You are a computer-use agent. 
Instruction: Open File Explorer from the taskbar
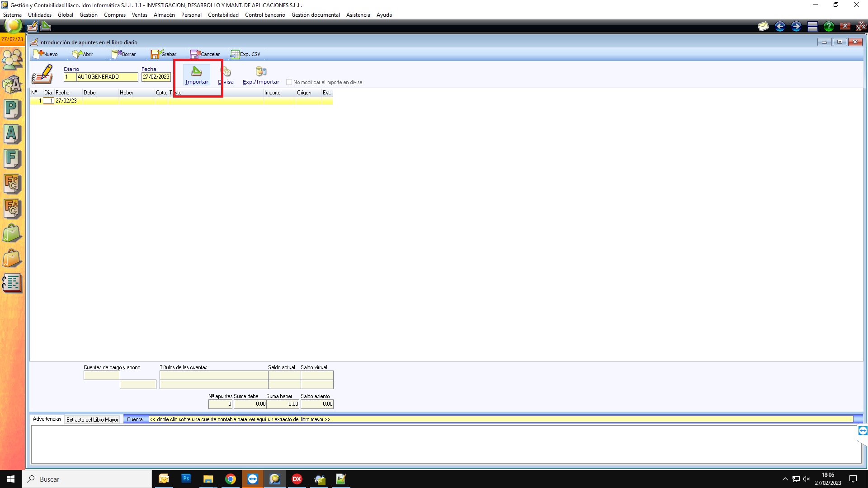coord(208,479)
